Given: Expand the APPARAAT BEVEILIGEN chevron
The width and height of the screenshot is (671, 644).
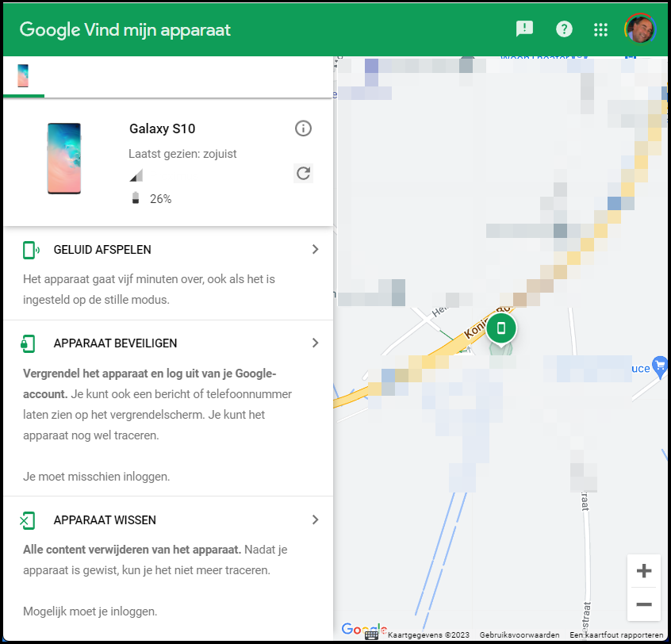Looking at the screenshot, I should click(x=316, y=343).
